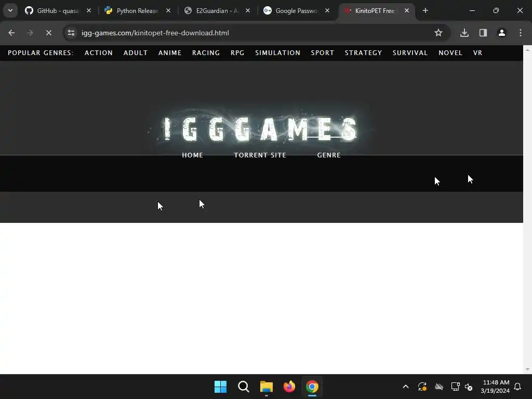This screenshot has height=399, width=532.
Task: Go to HOME in site navigation
Action: [192, 155]
